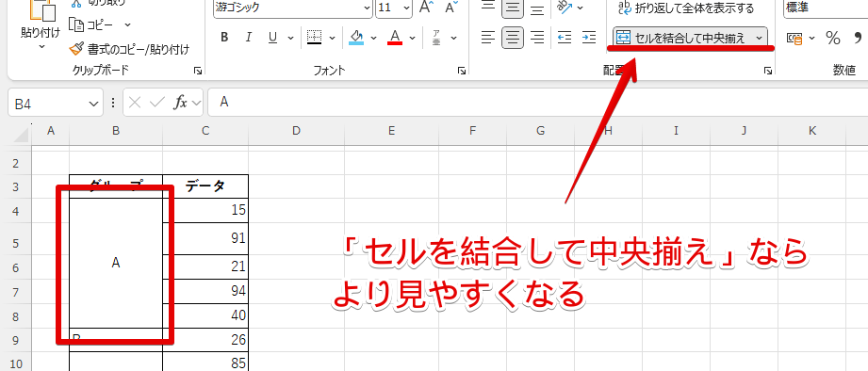Apply comma style

(858, 38)
